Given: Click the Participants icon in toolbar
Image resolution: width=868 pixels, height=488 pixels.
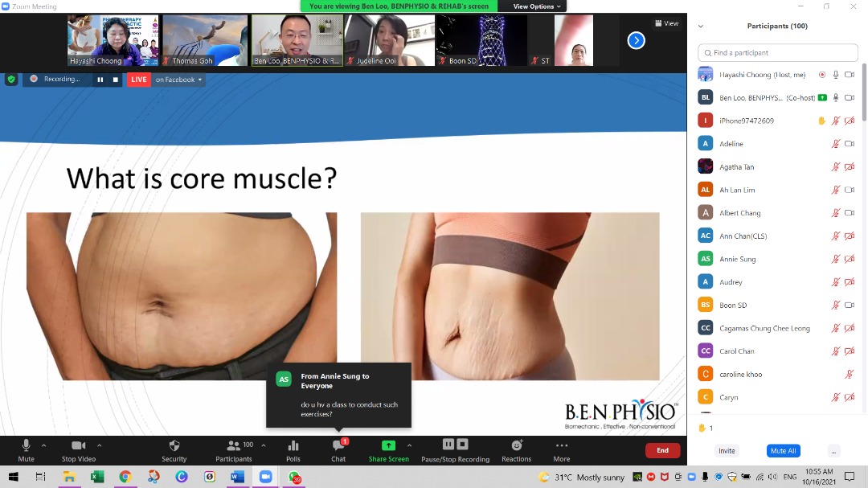Looking at the screenshot, I should [233, 446].
